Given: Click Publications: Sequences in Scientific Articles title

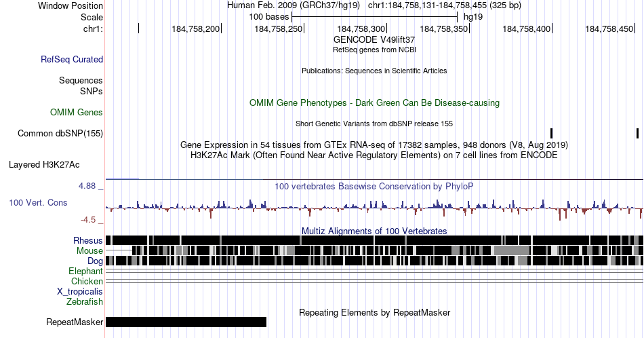Looking at the screenshot, I should [374, 71].
